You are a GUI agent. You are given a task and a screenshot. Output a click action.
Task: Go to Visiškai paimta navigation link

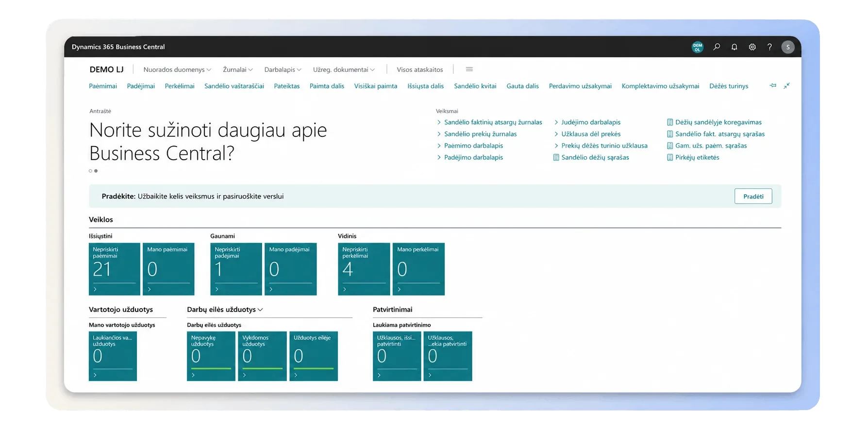[x=376, y=86]
